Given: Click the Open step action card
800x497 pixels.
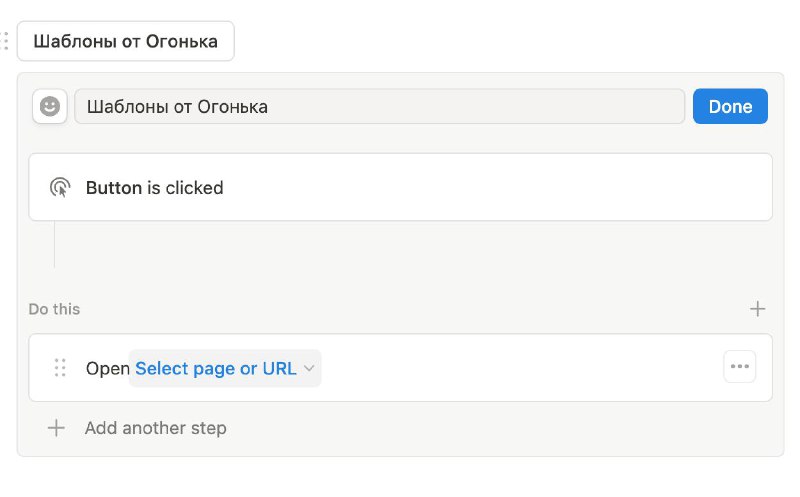Looking at the screenshot, I should 401,367.
